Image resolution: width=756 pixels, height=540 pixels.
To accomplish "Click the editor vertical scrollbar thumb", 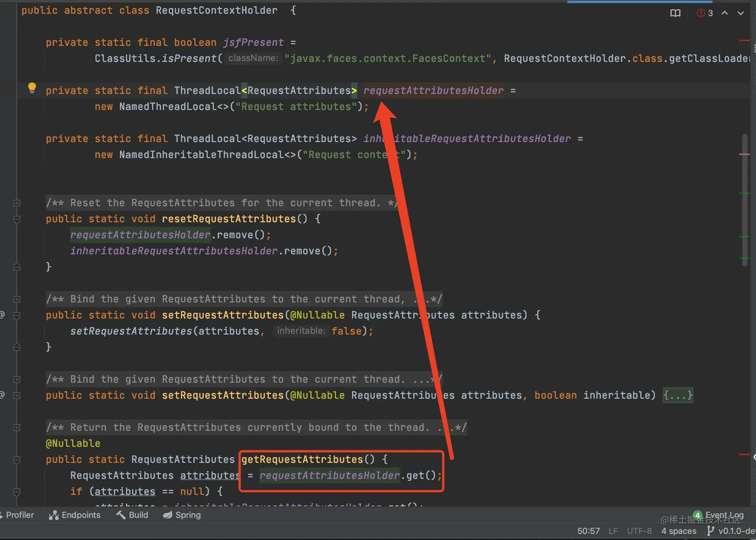I will [x=745, y=200].
